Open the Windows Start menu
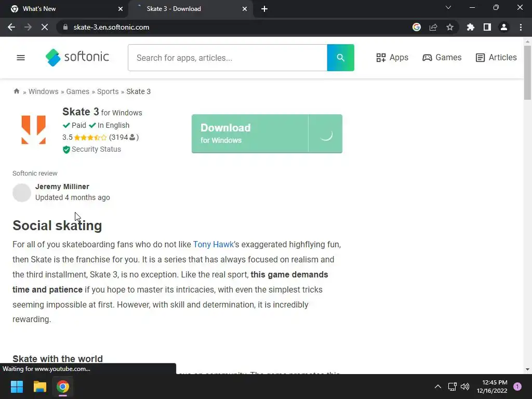The height and width of the screenshot is (399, 532). tap(17, 387)
